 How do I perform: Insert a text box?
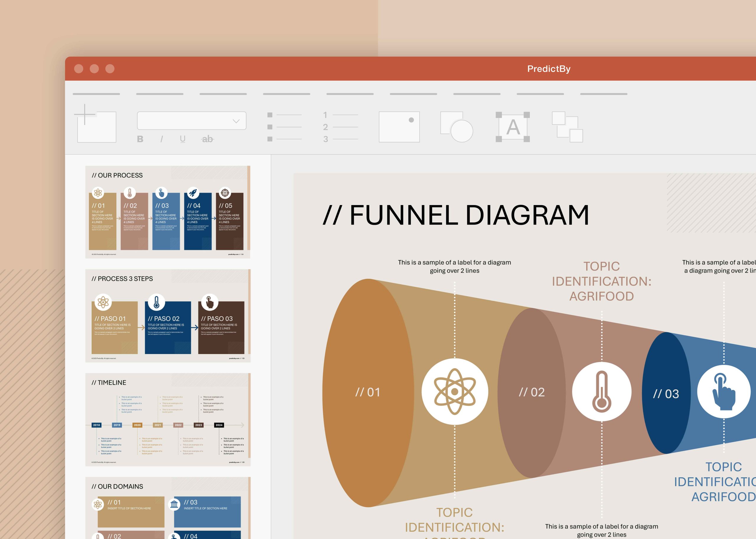pos(513,127)
